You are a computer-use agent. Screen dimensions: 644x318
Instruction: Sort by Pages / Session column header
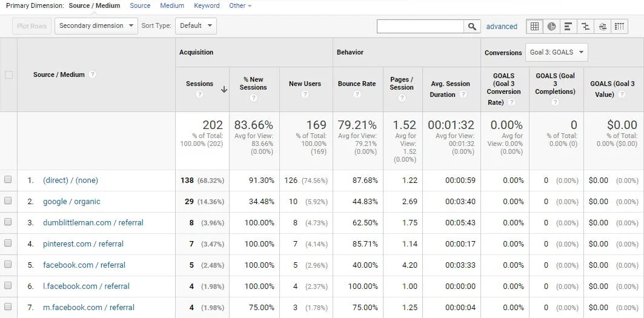402,84
